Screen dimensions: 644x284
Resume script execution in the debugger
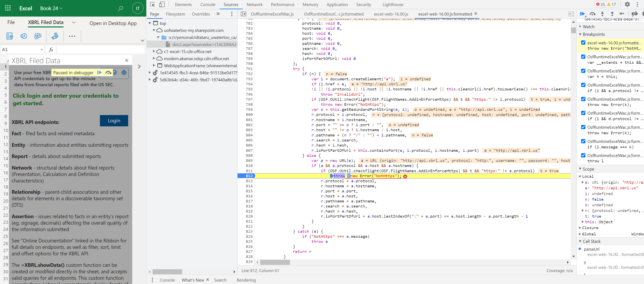click(x=582, y=14)
